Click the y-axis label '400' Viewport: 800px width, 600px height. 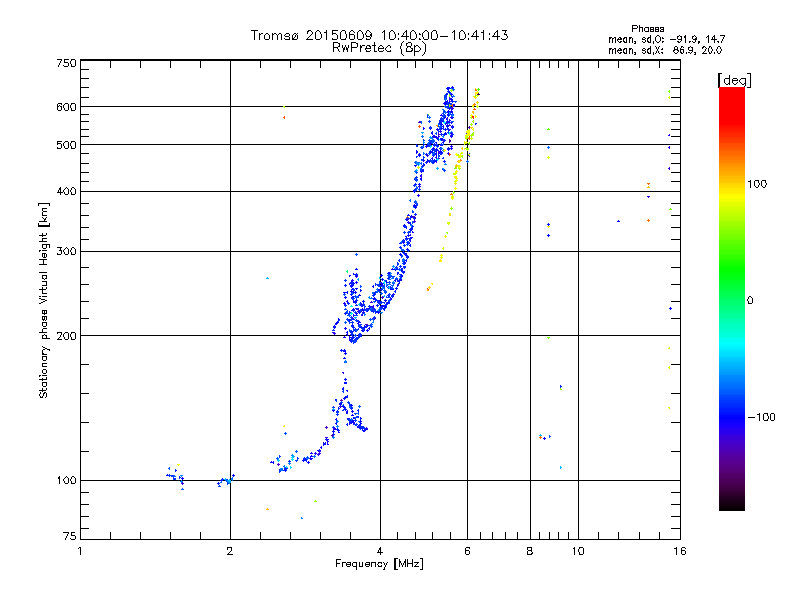66,191
